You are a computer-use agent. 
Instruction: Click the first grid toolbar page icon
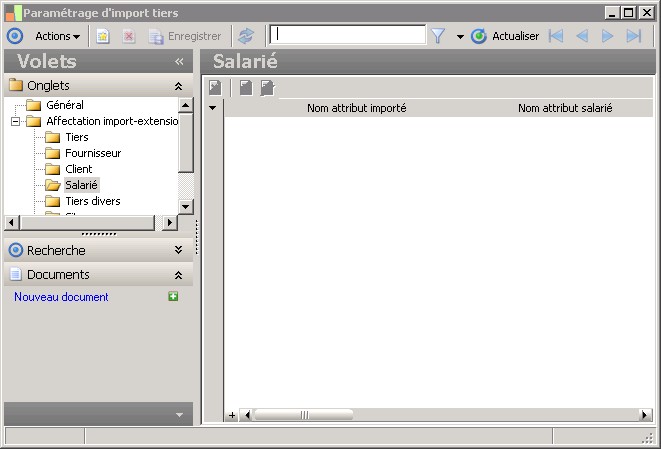[x=215, y=88]
